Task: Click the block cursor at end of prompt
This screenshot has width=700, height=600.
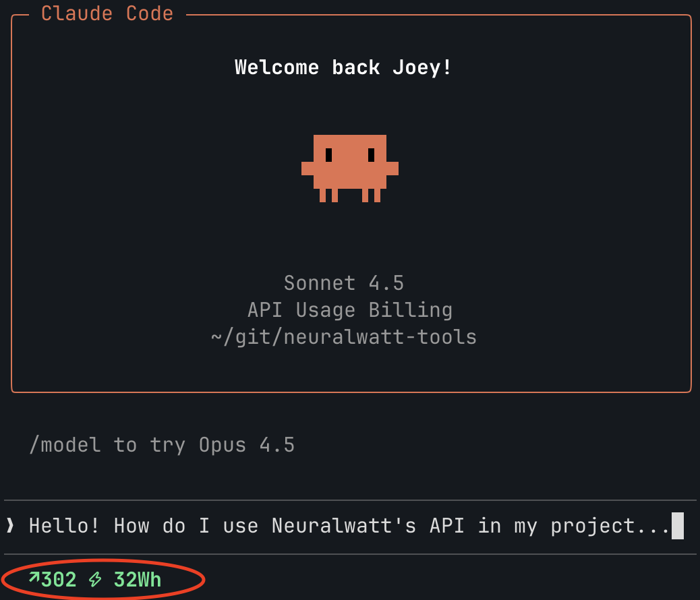Action: tap(678, 526)
